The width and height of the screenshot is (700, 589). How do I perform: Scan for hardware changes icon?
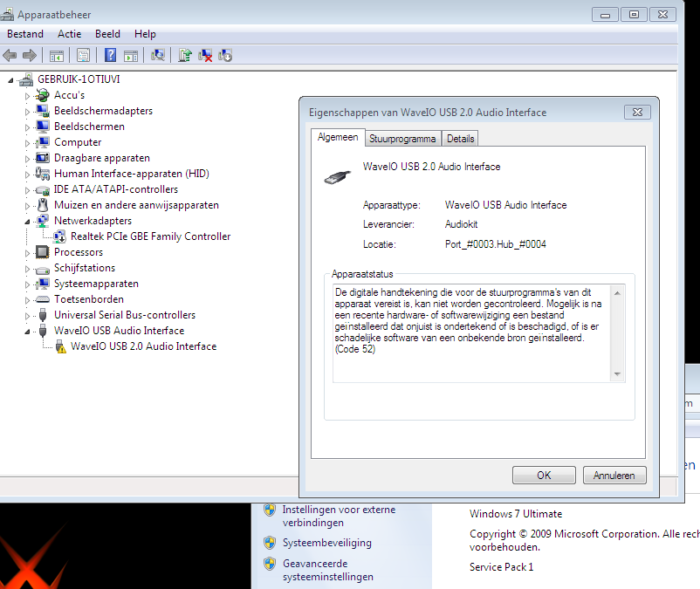click(x=158, y=55)
